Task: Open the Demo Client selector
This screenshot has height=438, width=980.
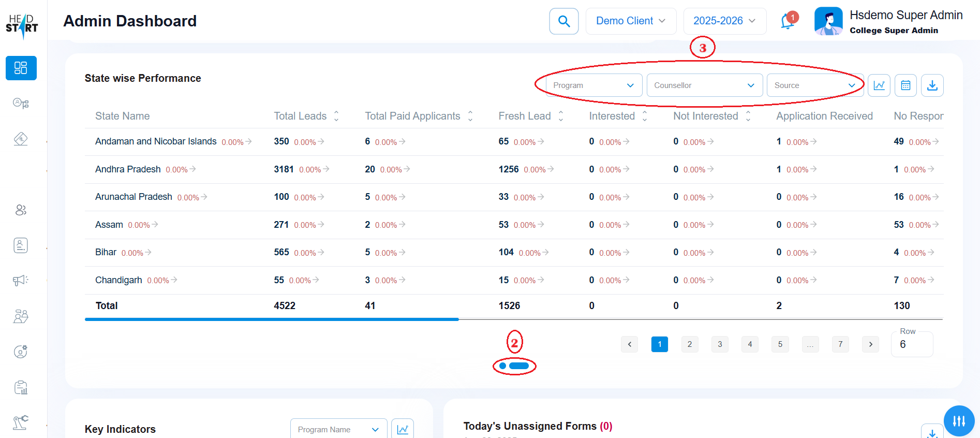Action: tap(630, 21)
